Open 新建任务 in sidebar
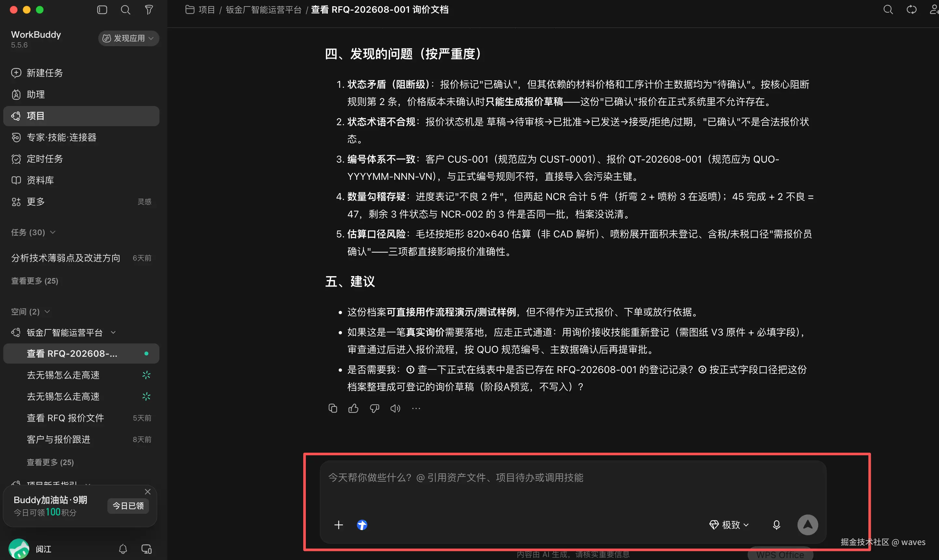The height and width of the screenshot is (560, 939). (81, 73)
